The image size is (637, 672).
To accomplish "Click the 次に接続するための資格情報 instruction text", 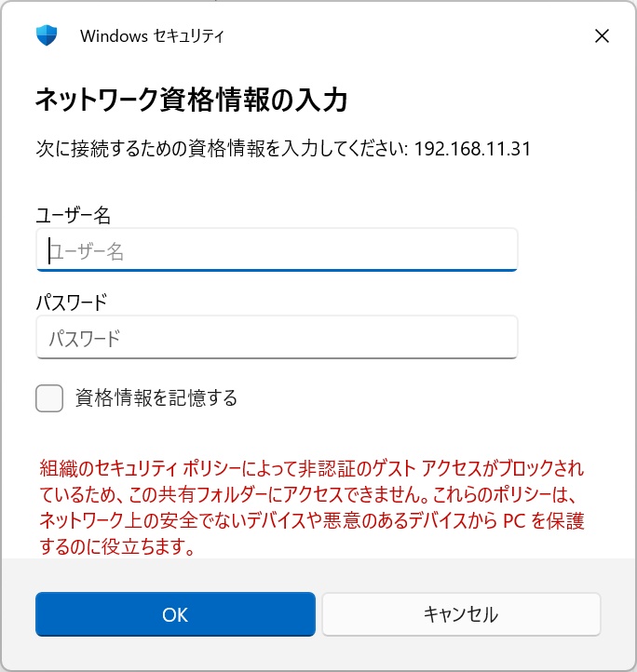I will 222,149.
